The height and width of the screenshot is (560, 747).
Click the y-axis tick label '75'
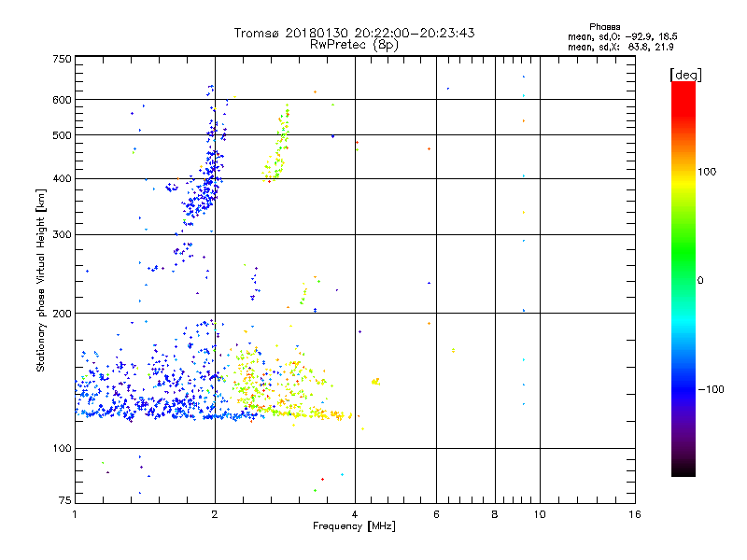coord(65,500)
